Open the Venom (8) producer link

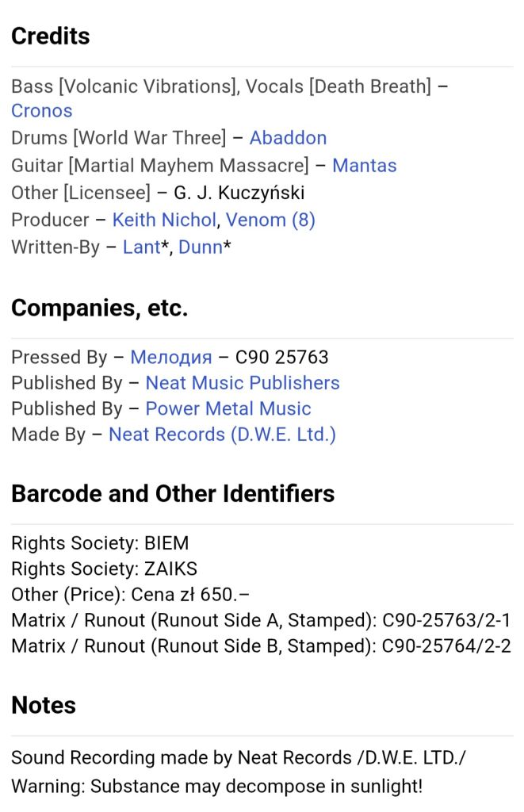pyautogui.click(x=270, y=220)
